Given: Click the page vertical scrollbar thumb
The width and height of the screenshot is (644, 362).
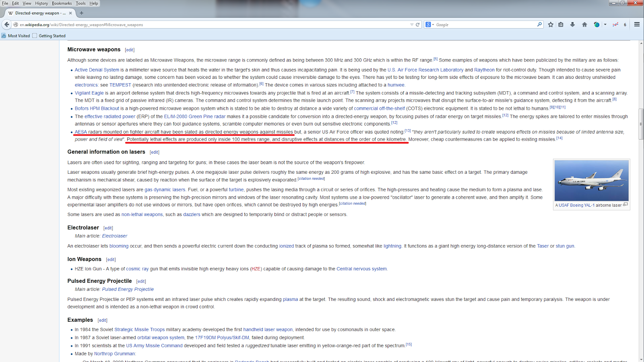Looking at the screenshot, I should click(641, 124).
